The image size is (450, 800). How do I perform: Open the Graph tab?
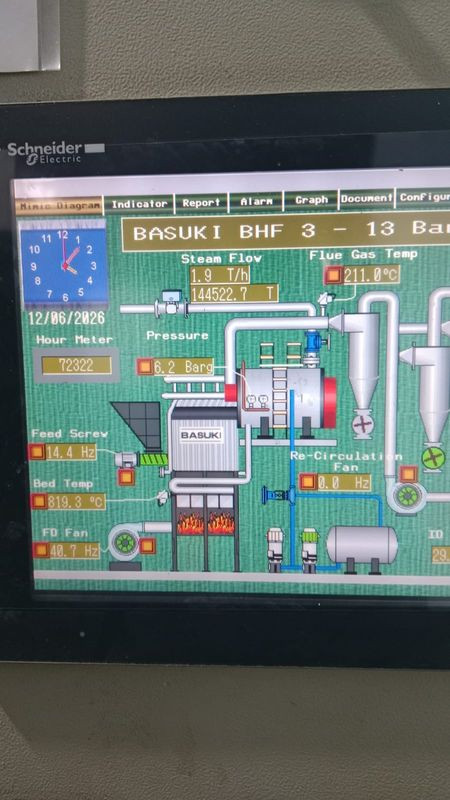pyautogui.click(x=311, y=200)
